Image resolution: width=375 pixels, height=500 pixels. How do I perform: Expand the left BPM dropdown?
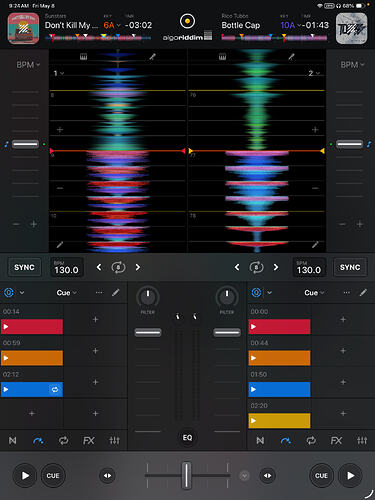28,64
